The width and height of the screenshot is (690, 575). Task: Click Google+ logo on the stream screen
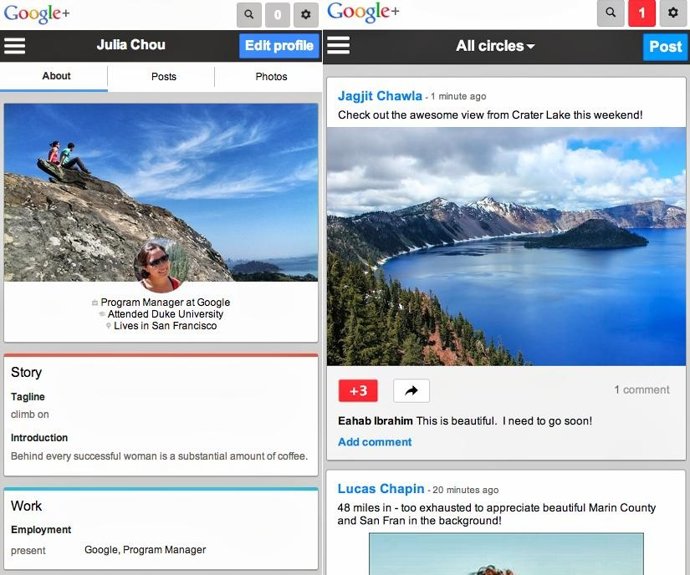[x=363, y=12]
